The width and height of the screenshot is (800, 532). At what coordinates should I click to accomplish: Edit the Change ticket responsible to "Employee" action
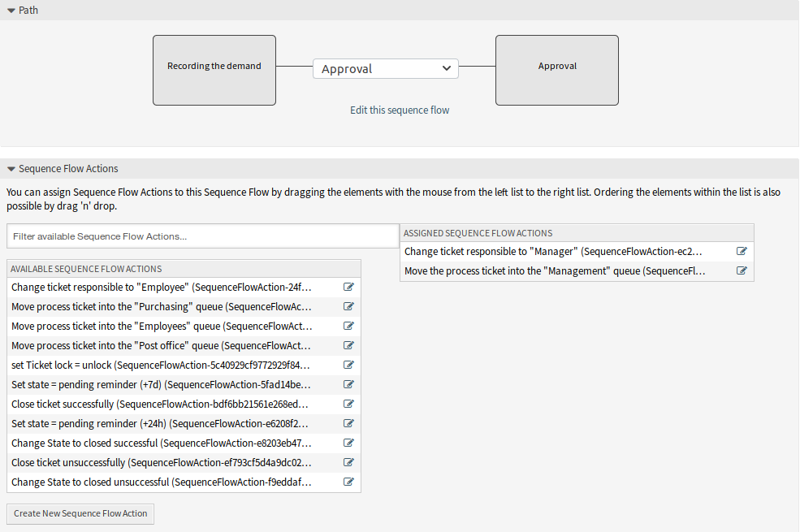tap(348, 287)
